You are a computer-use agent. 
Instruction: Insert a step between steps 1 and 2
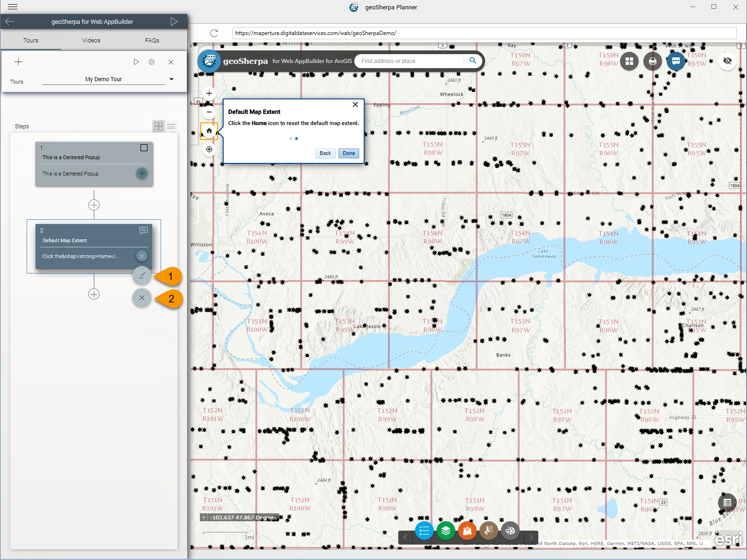coord(94,205)
